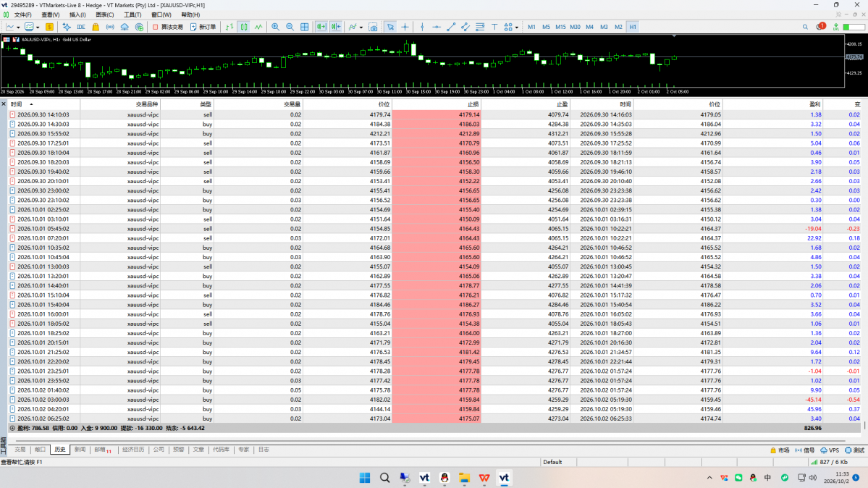Screen dimensions: 868x488
Task: Open the IDE MetaEditor button
Action: [81, 27]
